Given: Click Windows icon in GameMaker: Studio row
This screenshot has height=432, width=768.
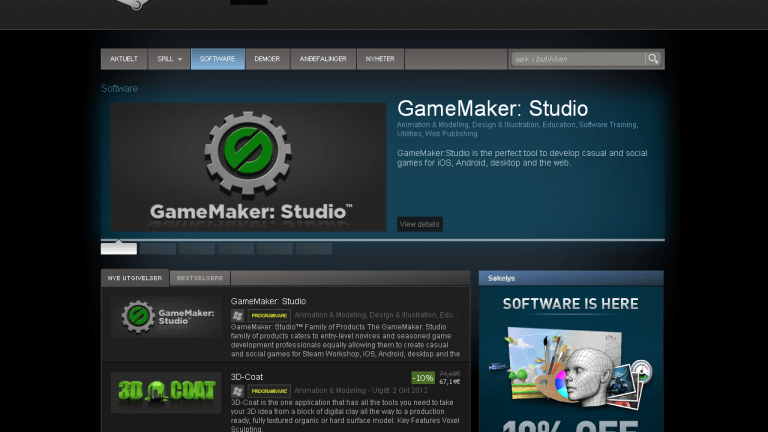Looking at the screenshot, I should (238, 315).
